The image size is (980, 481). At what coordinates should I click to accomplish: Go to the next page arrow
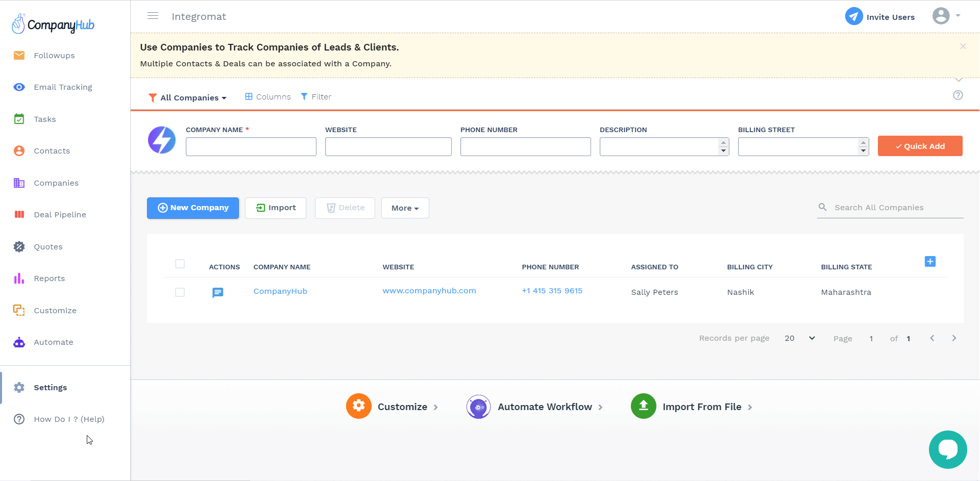tap(954, 338)
